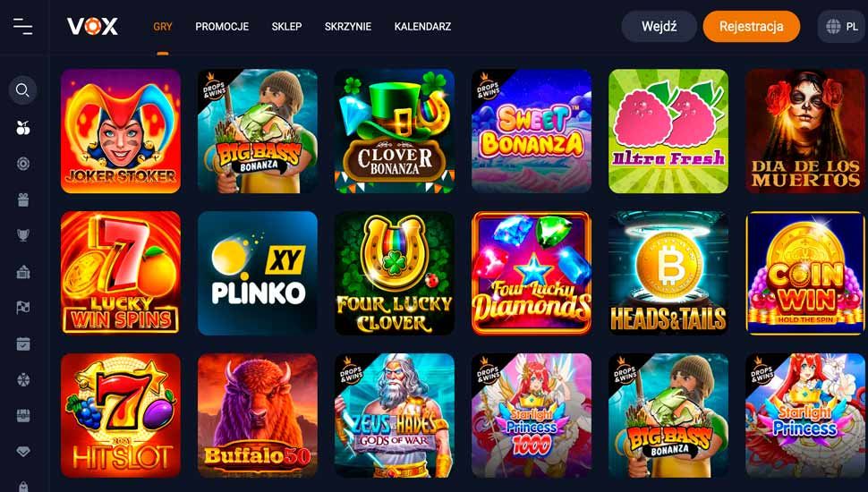
Task: Switch to the PROMOCJE tab
Action: pos(222,27)
